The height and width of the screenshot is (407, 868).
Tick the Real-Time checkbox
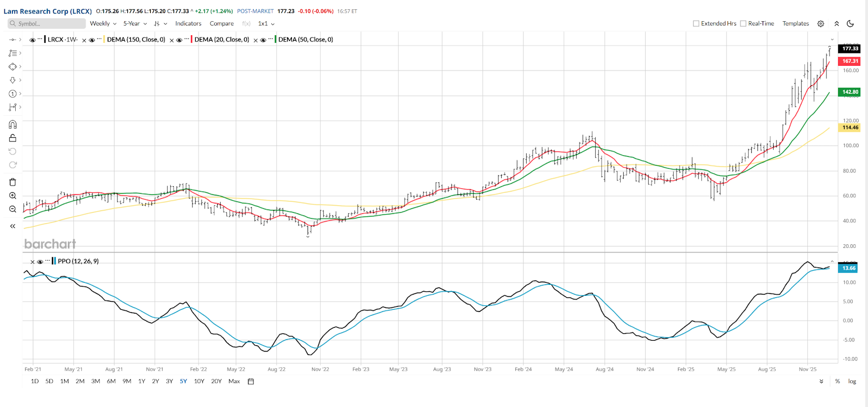pos(743,23)
